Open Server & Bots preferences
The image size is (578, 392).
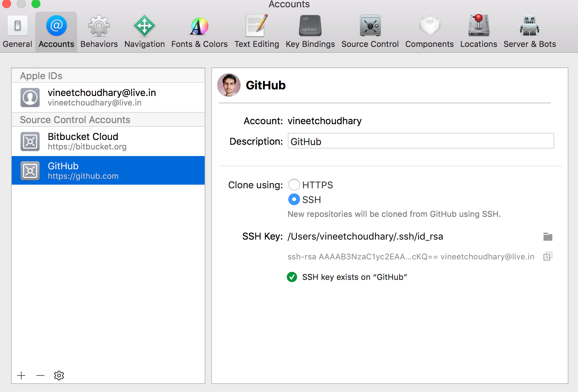[530, 32]
